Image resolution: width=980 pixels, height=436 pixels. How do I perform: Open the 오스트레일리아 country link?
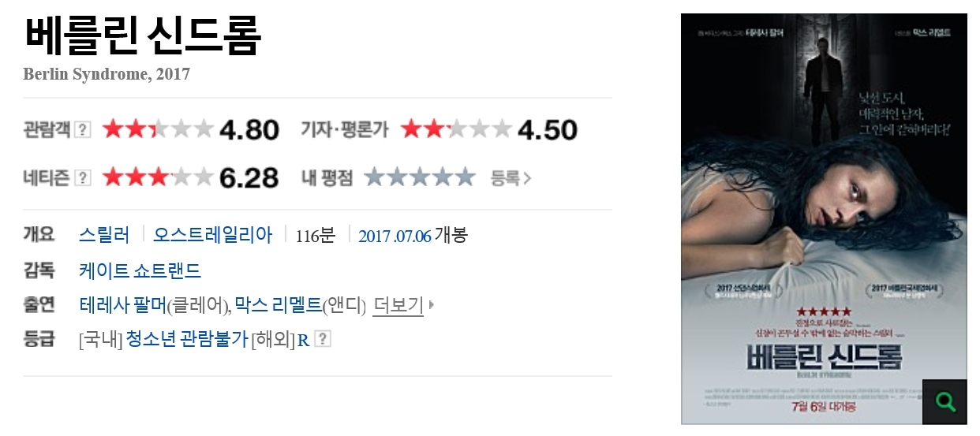pos(212,235)
